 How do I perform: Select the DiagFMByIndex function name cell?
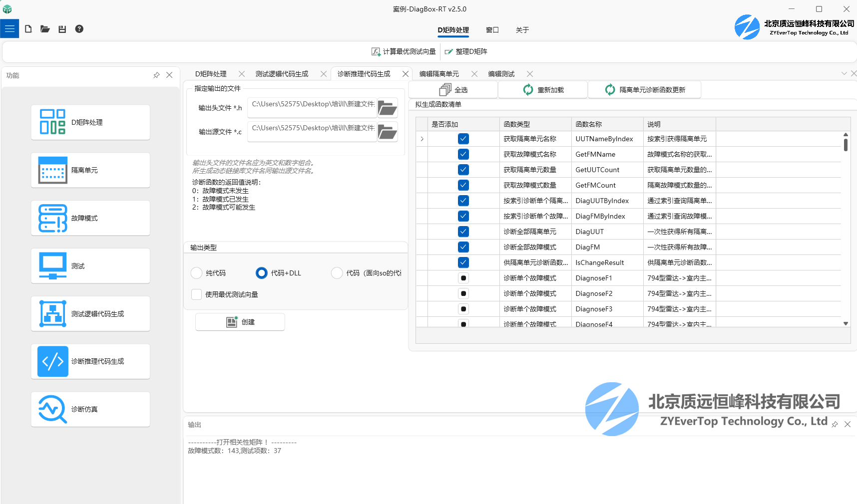608,216
